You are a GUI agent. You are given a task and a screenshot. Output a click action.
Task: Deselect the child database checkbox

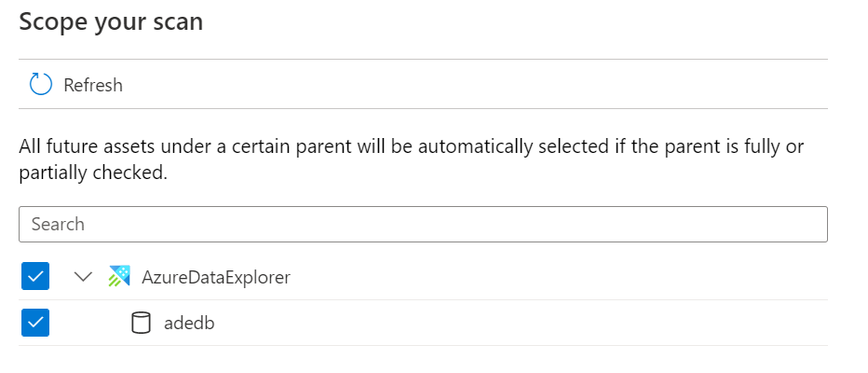[x=35, y=323]
